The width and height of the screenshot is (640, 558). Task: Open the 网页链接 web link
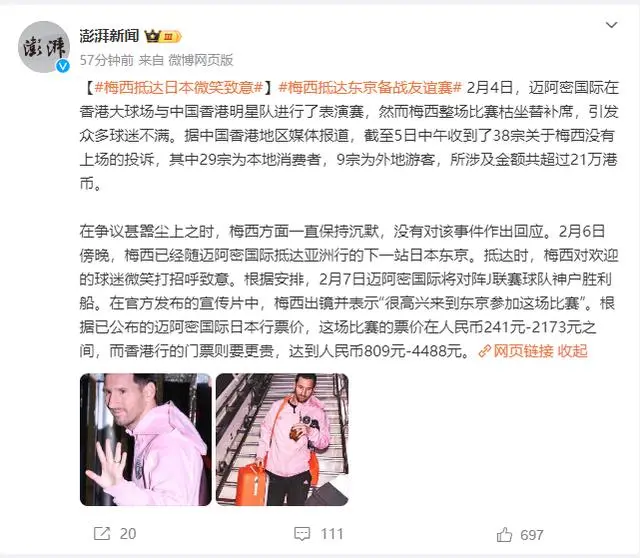coord(523,351)
